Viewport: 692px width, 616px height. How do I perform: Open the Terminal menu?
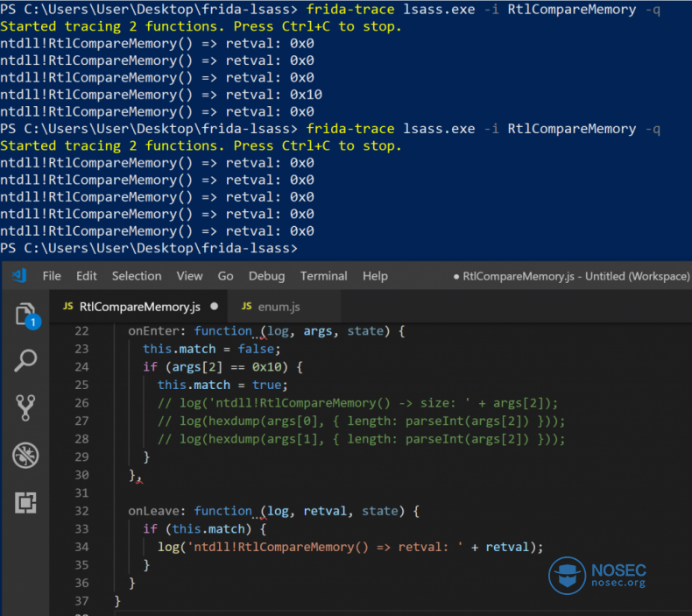(x=323, y=276)
